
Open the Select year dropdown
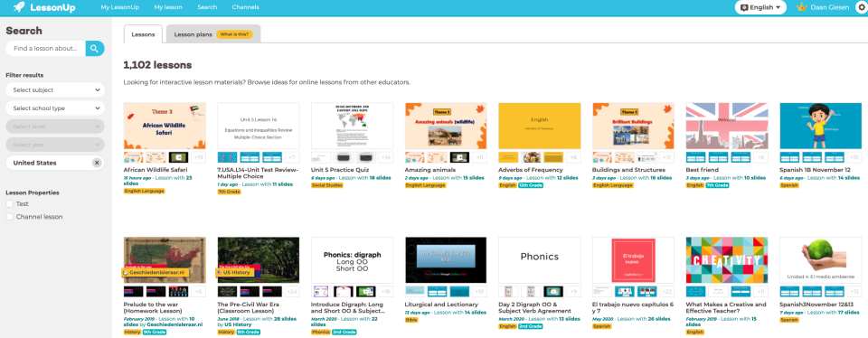click(55, 145)
